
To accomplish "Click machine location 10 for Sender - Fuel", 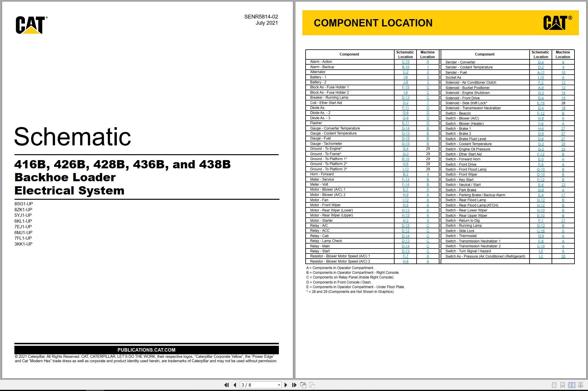I will [x=563, y=73].
